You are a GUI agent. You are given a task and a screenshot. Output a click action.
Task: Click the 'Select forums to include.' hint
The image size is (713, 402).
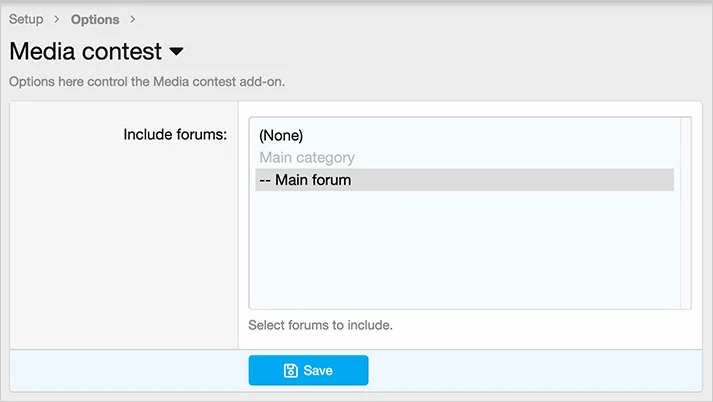[321, 325]
